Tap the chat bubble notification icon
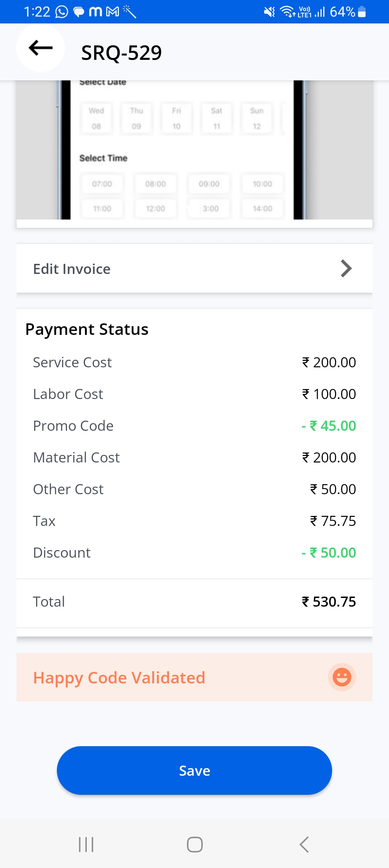Screen dimensions: 389x868 [x=79, y=12]
